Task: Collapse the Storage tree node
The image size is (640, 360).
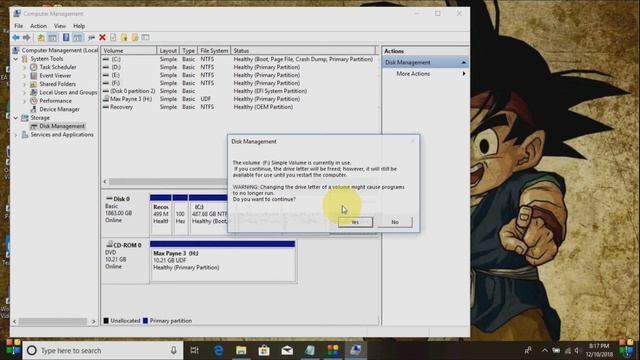Action: tap(16, 118)
